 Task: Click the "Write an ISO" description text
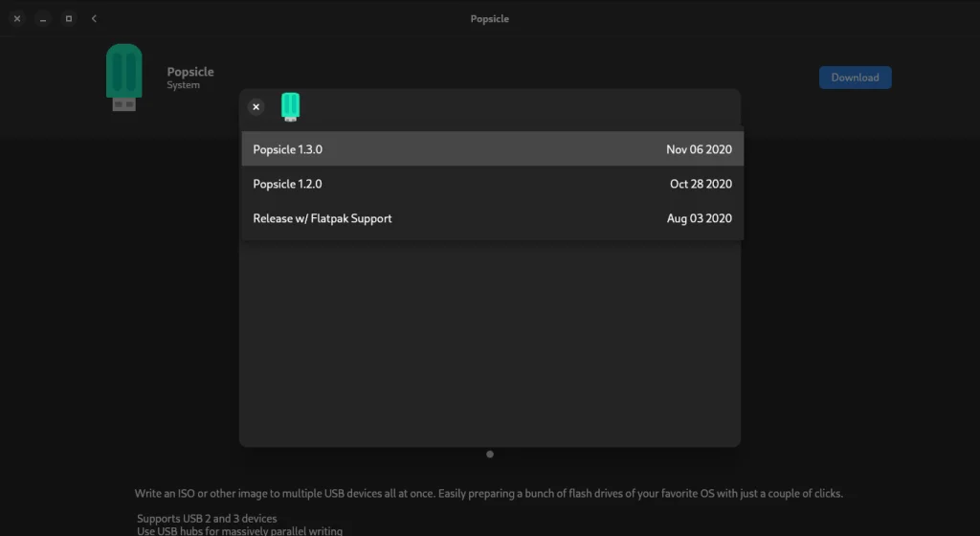[488, 494]
